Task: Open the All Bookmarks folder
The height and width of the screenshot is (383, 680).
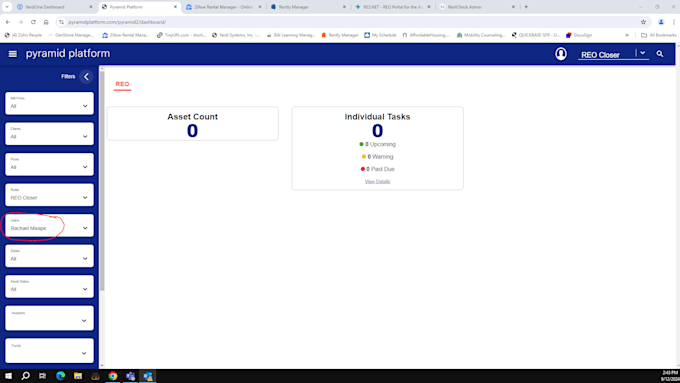Action: point(659,35)
